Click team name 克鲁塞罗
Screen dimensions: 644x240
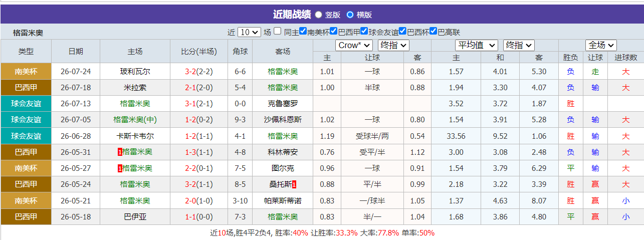(283, 104)
